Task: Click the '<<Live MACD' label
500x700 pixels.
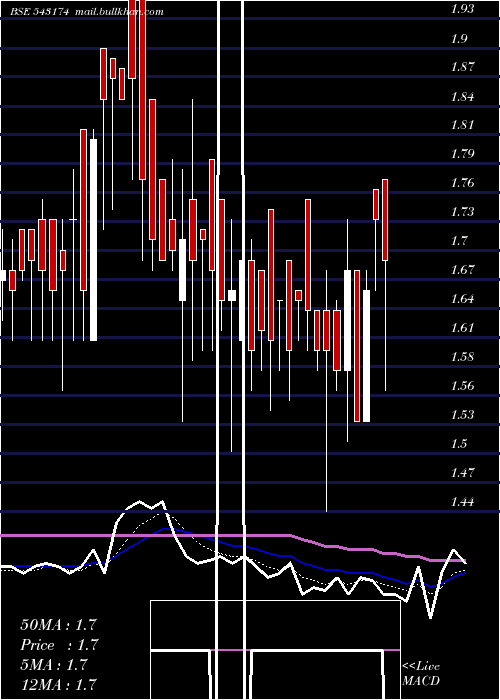Action: pos(421,674)
